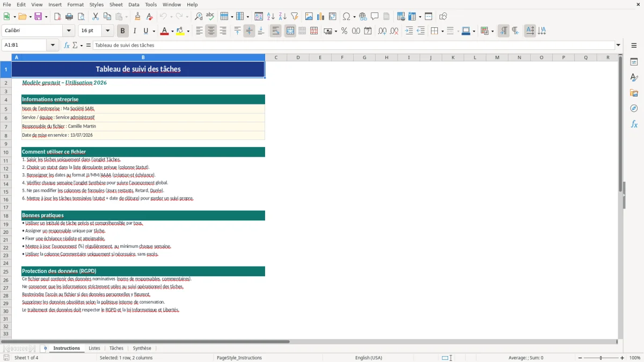
Task: Click the Save document icon
Action: [x=38, y=17]
